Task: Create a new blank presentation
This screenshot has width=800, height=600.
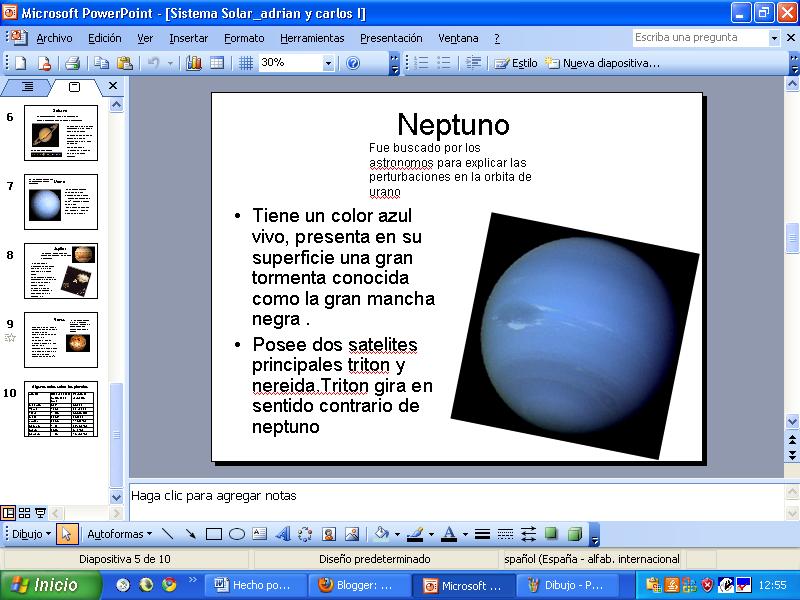Action: pyautogui.click(x=21, y=63)
